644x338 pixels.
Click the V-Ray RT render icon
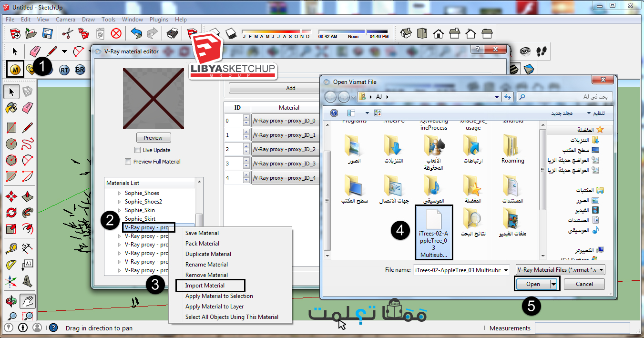tap(65, 70)
